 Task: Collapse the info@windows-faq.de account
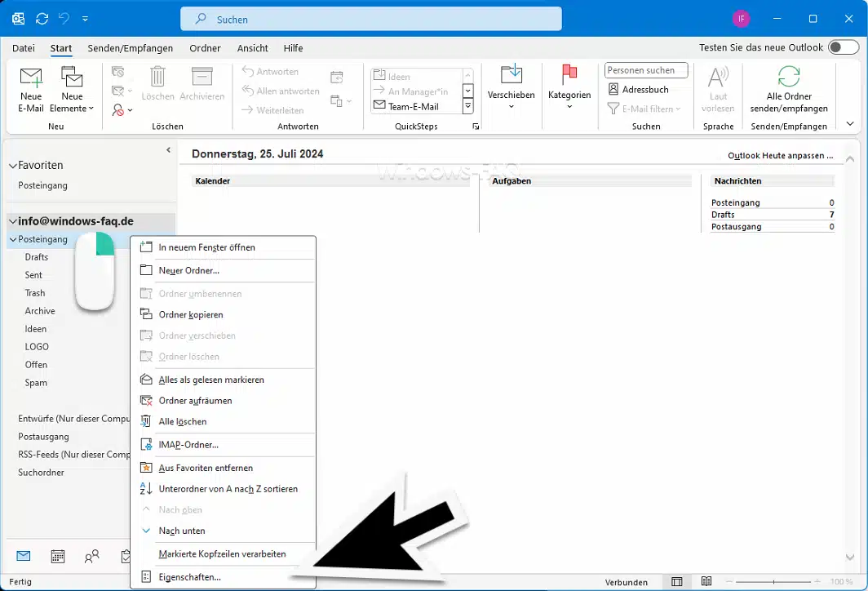click(13, 221)
